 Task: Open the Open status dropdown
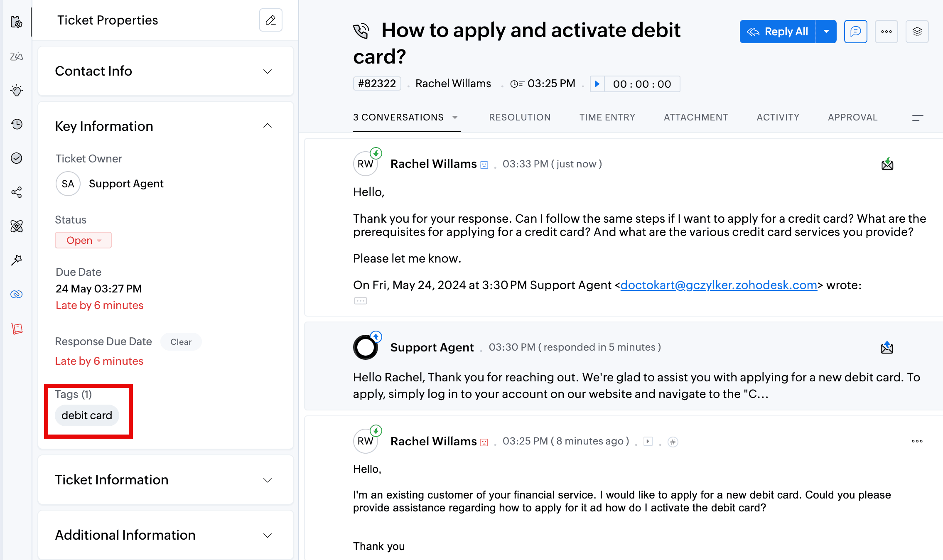coord(83,240)
